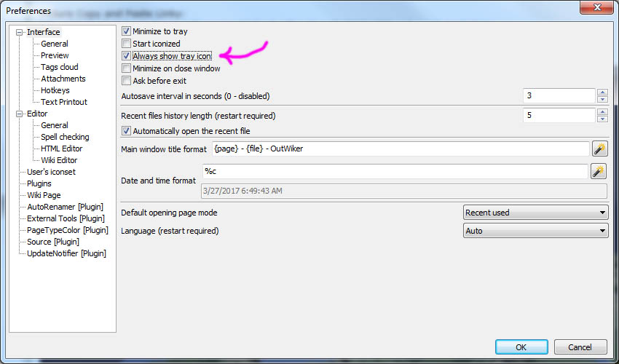Collapse the Interface tree node
Screen dimensions: 619x364
click(19, 32)
